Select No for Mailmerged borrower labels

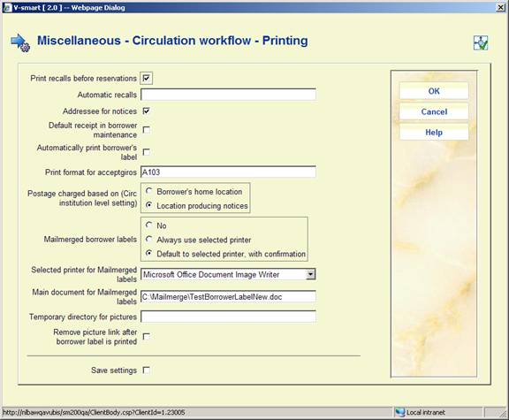(149, 225)
